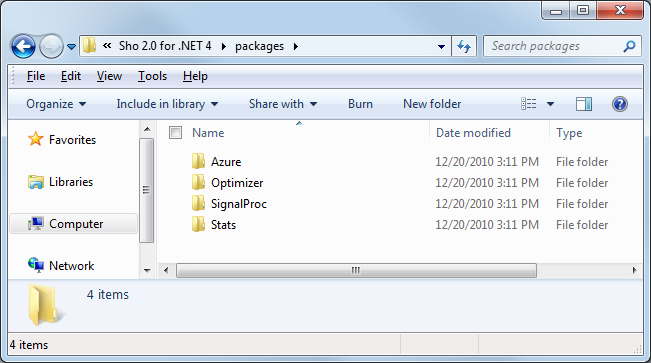Image resolution: width=651 pixels, height=363 pixels.
Task: Tick the select-all checkbox beside Name
Action: [176, 133]
